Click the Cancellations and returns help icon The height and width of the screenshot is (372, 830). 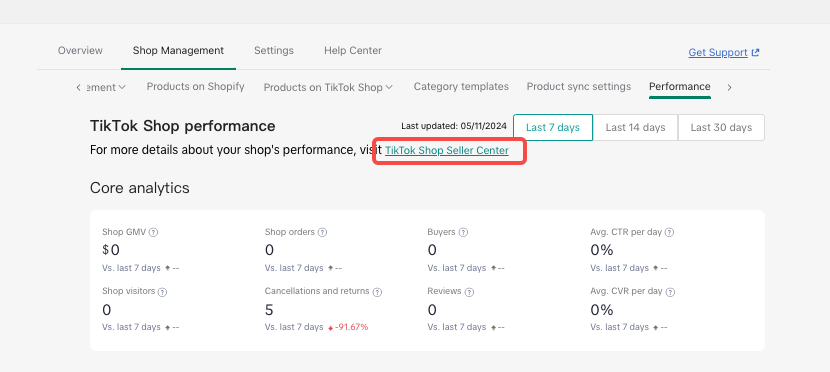click(377, 292)
